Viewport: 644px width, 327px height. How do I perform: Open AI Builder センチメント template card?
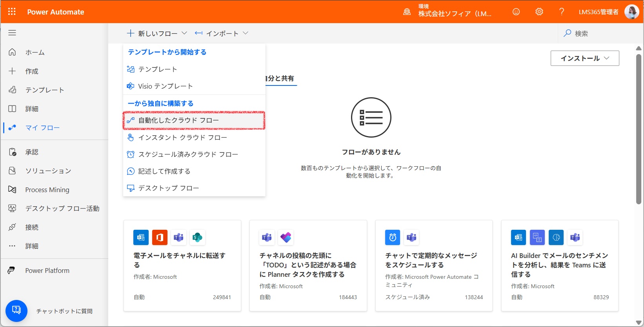coord(560,266)
